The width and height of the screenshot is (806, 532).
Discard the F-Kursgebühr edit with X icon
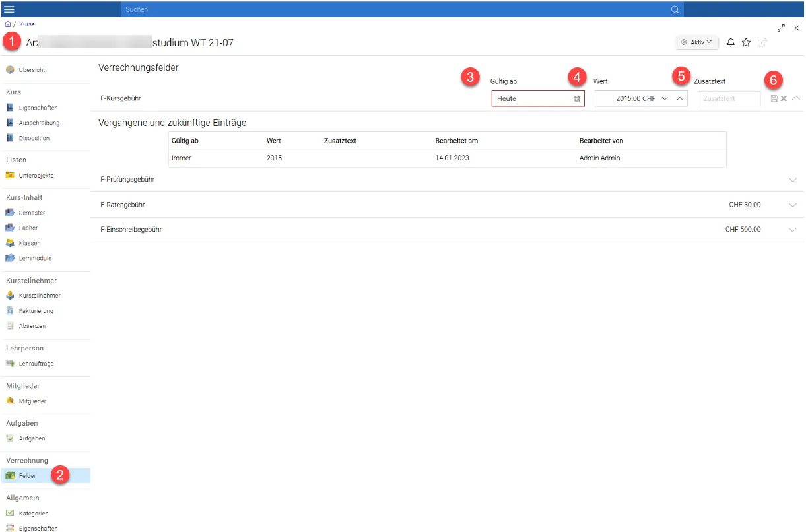click(784, 98)
